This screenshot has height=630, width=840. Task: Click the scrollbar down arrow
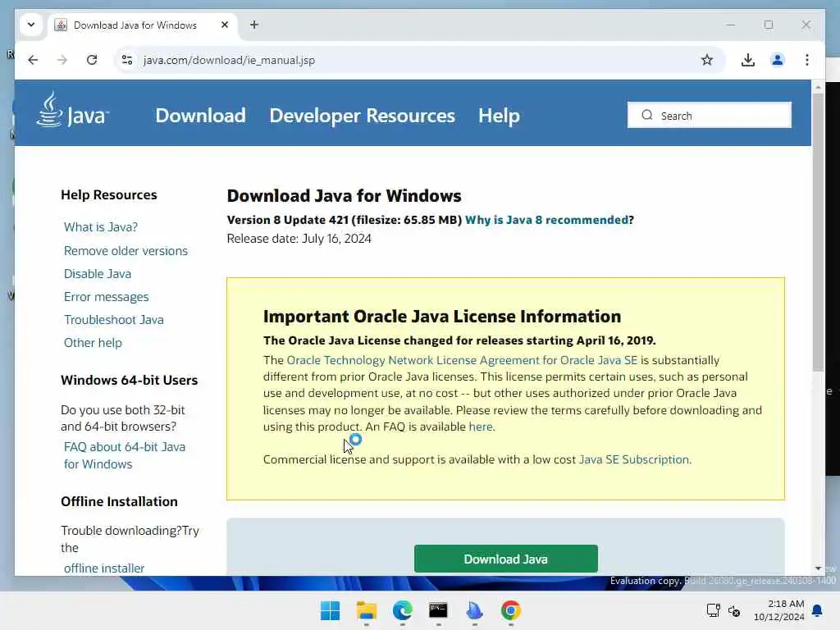(818, 568)
